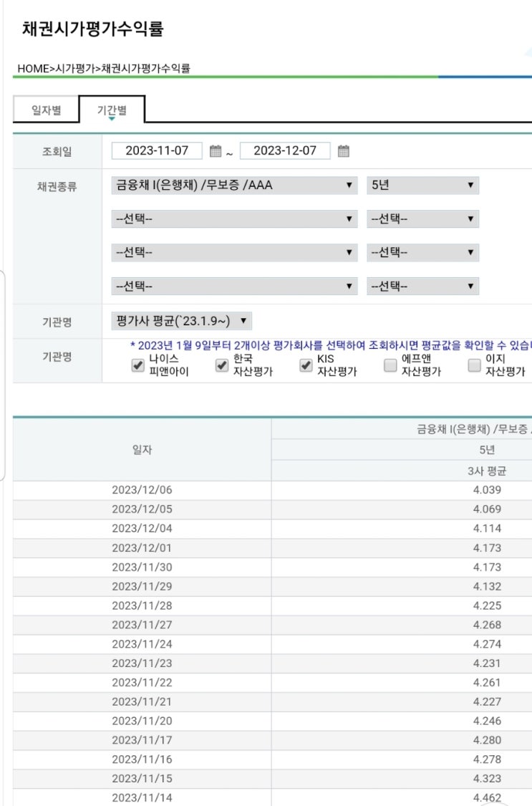
Task: Select the 2023/11/29 date cell
Action: (x=142, y=587)
